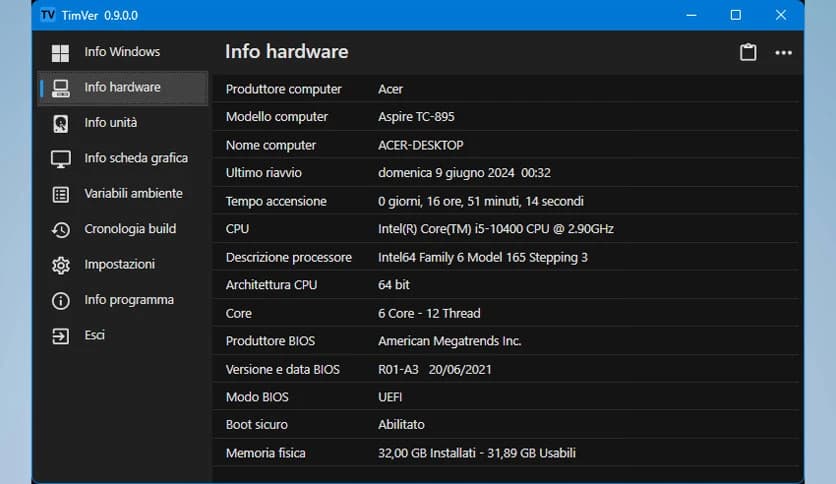Click the 'Architettura CPU' label

pos(271,285)
